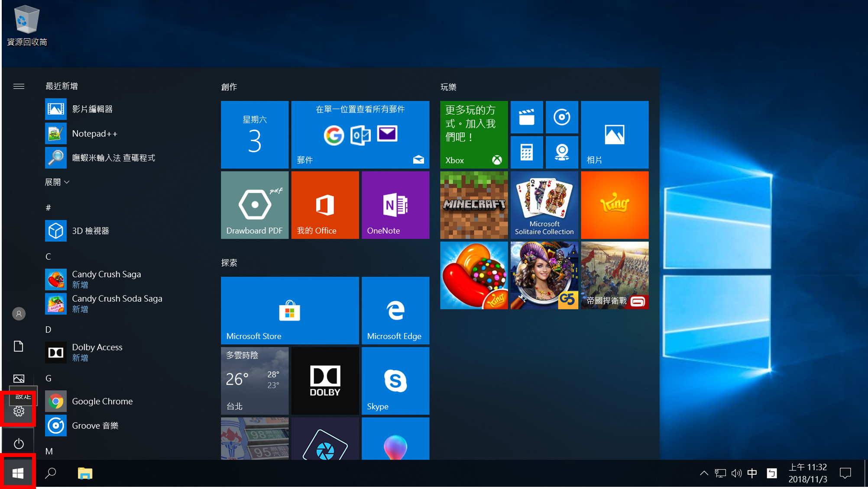Open Movies & TV clapperboard tile

(x=526, y=117)
